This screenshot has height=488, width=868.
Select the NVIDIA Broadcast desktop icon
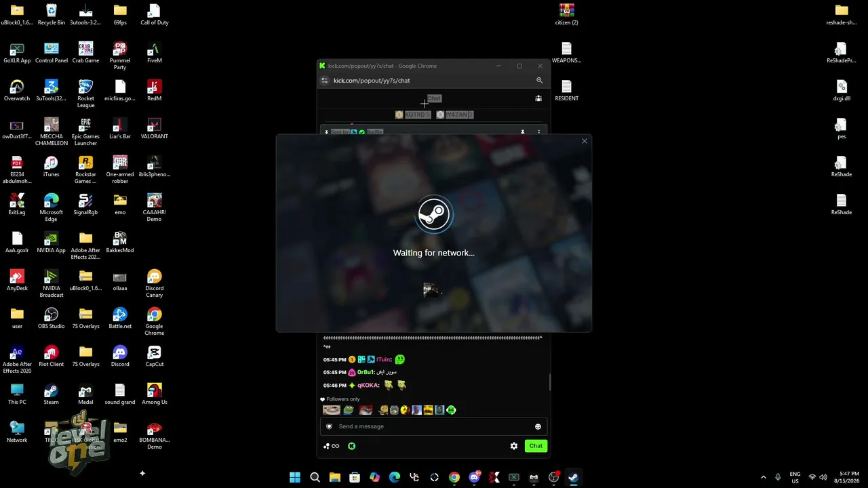coord(52,283)
